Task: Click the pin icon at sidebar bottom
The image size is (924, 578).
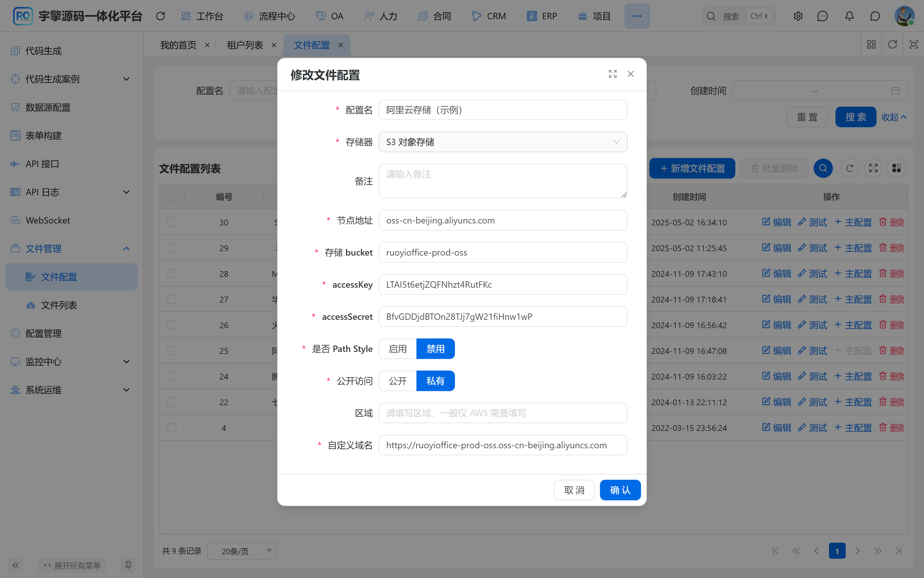Action: (x=128, y=565)
